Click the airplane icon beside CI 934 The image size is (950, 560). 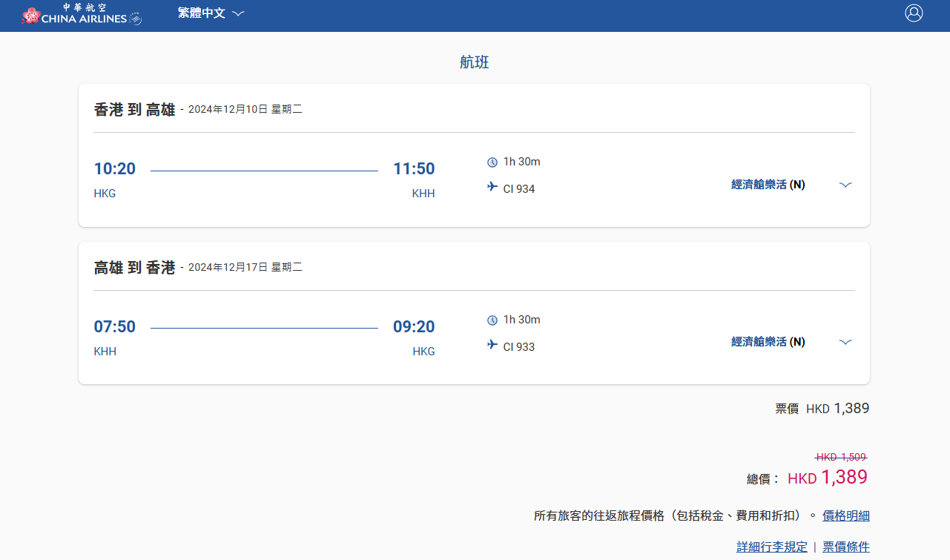pos(492,187)
